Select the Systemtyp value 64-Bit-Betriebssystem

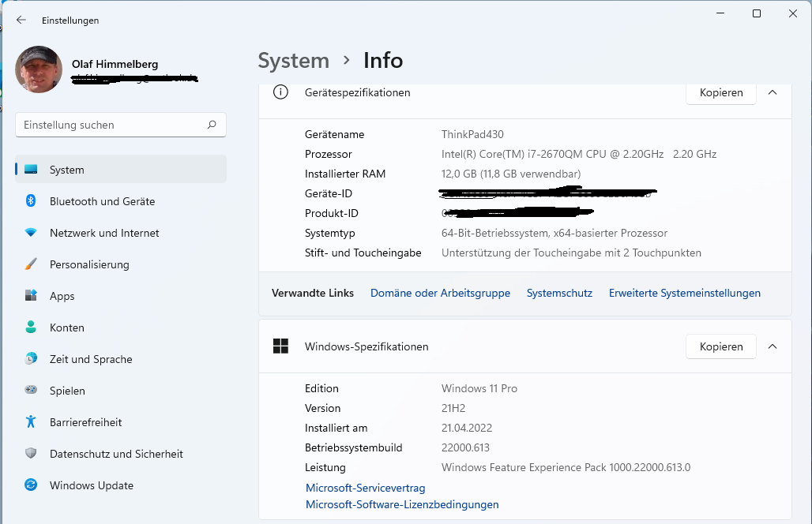[x=554, y=234]
